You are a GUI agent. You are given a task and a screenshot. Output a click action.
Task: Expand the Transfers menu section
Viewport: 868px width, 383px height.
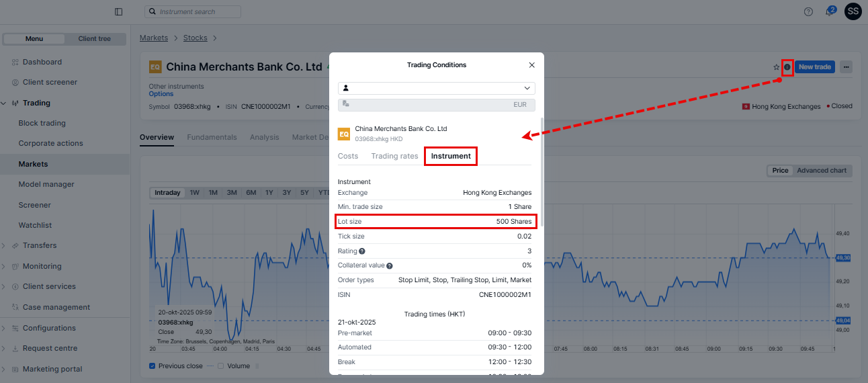click(40, 245)
